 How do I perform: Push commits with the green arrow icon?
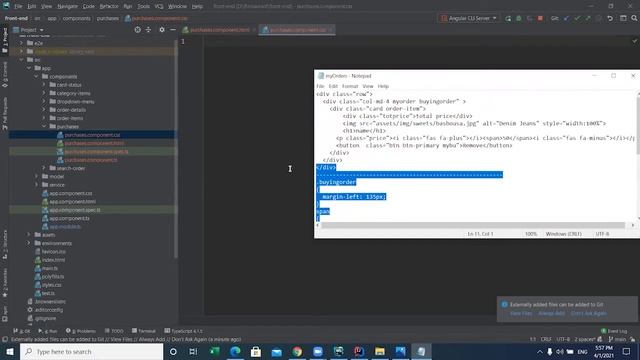click(588, 18)
